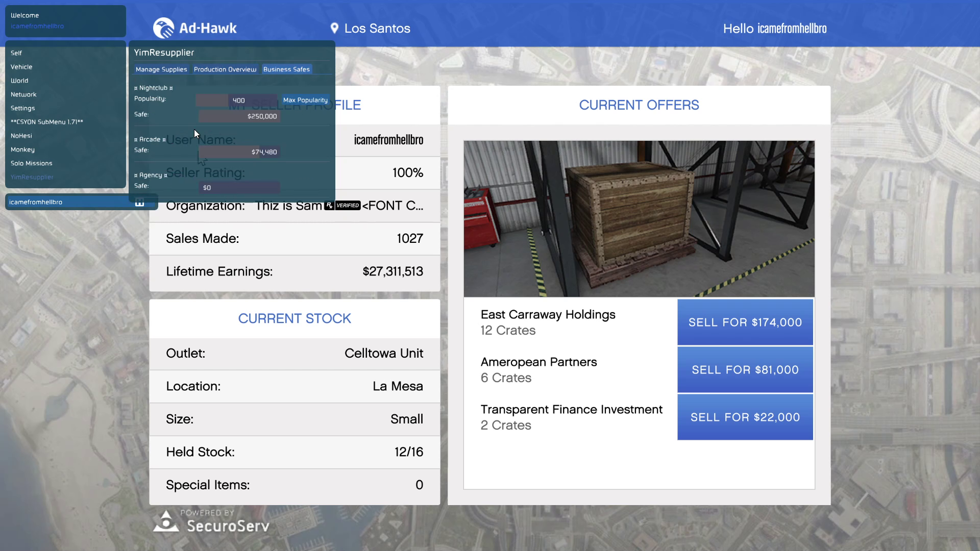Click the Ad-Hawk eagle logo icon
The width and height of the screenshot is (980, 551).
164,29
